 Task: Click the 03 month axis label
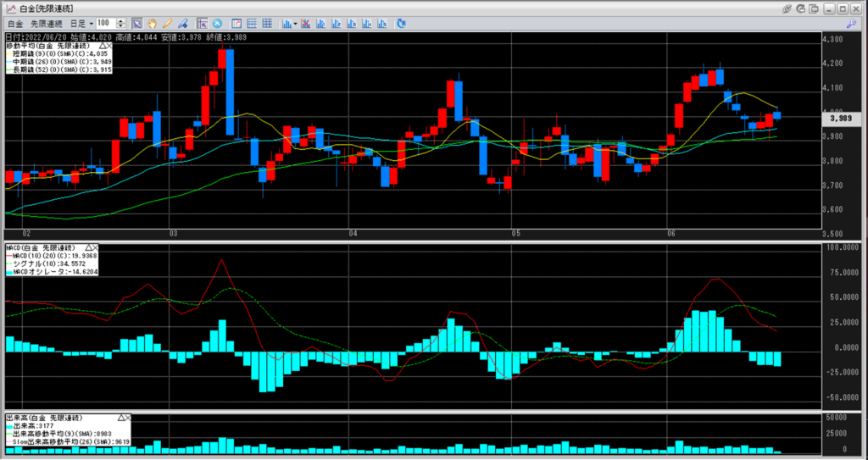[x=172, y=234]
